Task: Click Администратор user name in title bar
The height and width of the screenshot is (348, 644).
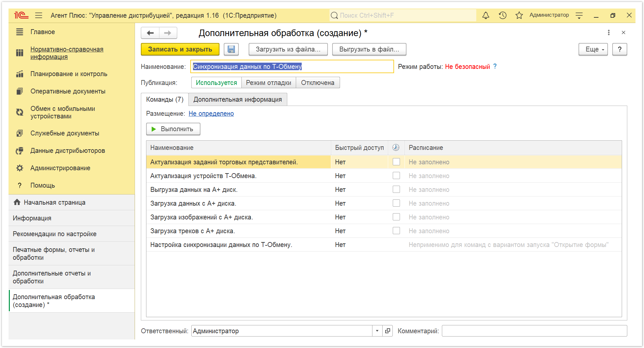Action: tap(549, 15)
